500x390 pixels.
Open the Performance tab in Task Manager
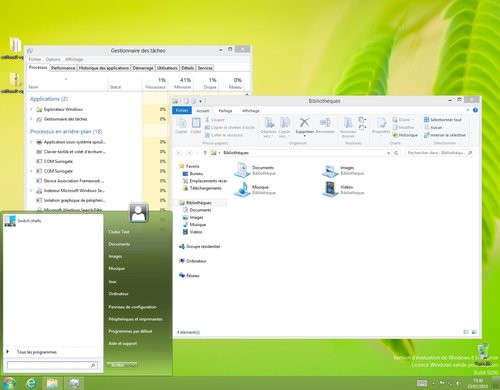[x=63, y=68]
